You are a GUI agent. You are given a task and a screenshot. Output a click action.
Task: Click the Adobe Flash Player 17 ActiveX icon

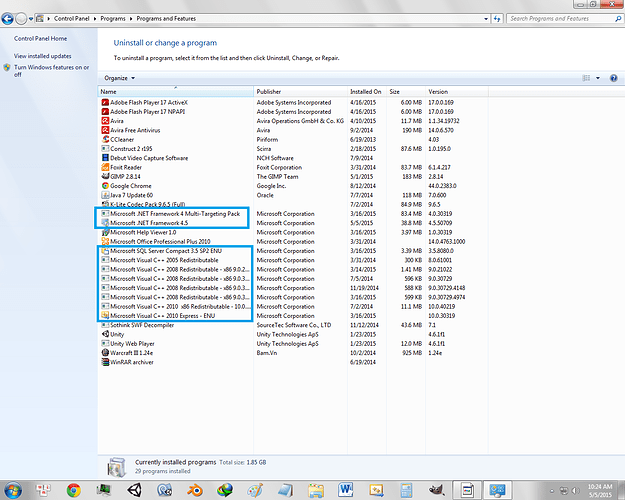[x=105, y=102]
